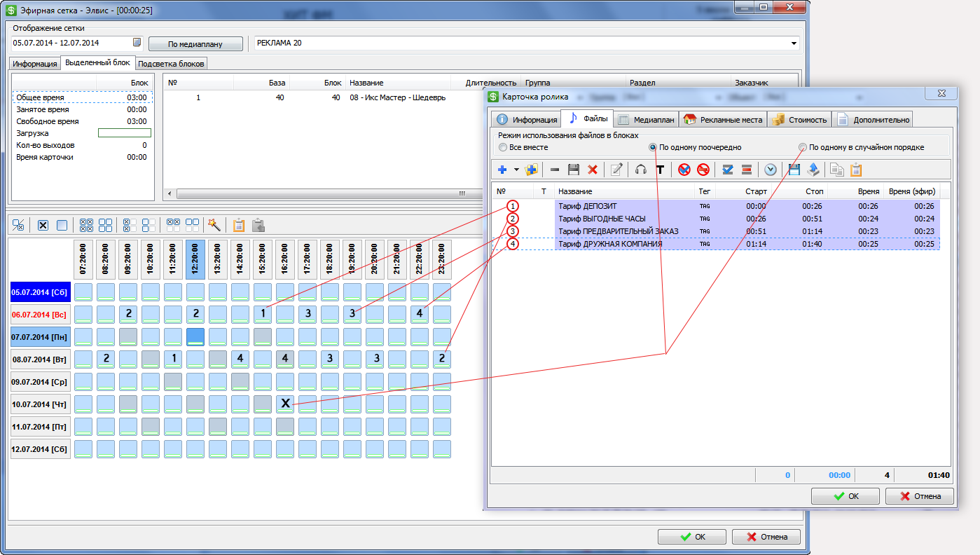Screen dimensions: 980x555
Task: Click the blue checkmark select icon in card toolbar
Action: pyautogui.click(x=728, y=170)
